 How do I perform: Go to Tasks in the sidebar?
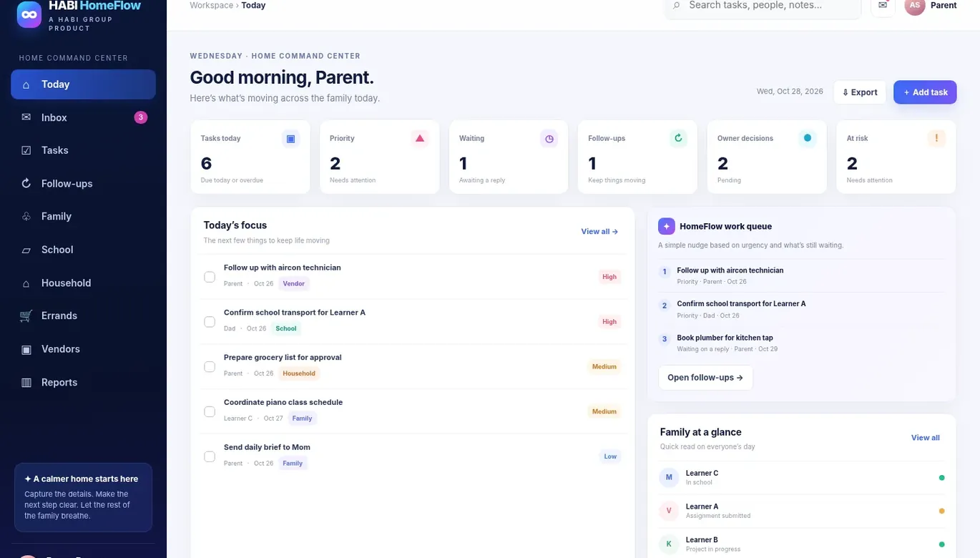(83, 150)
